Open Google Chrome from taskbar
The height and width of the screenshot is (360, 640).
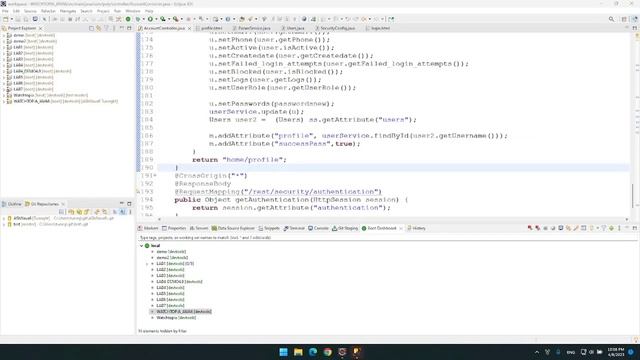[327, 352]
